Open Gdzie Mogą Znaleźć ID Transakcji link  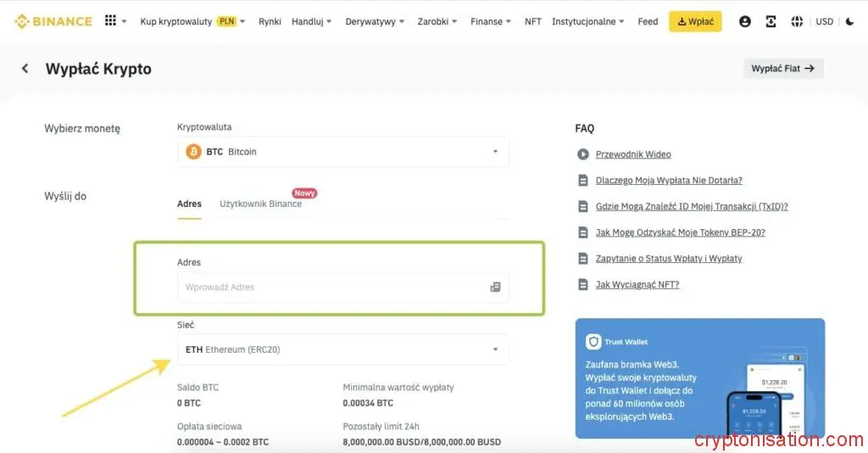(692, 206)
